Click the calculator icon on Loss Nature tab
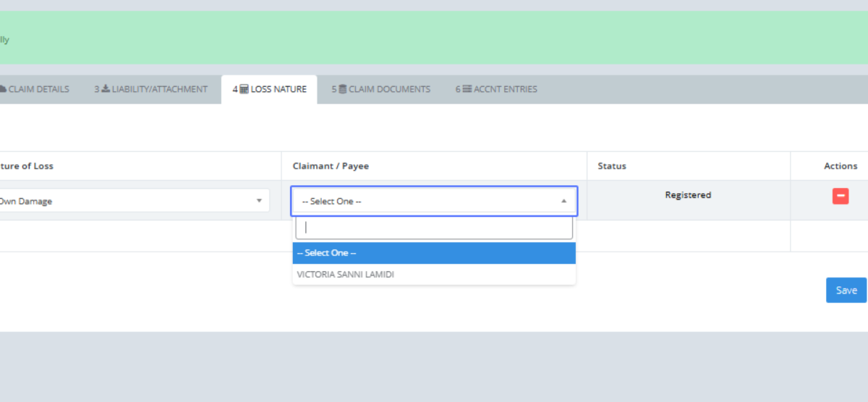 (244, 90)
